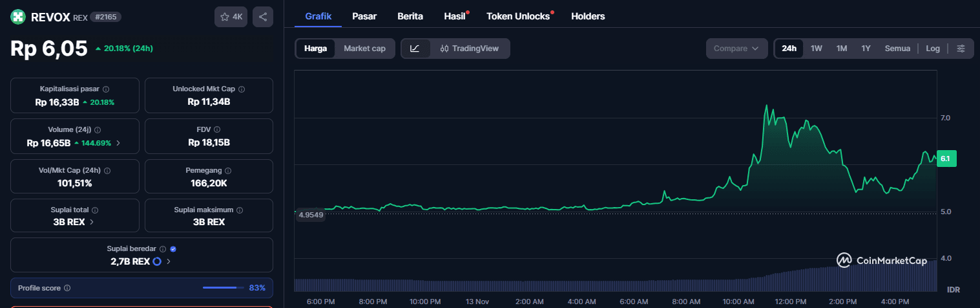Open the Pasar tab
The width and height of the screenshot is (980, 308).
pos(364,16)
